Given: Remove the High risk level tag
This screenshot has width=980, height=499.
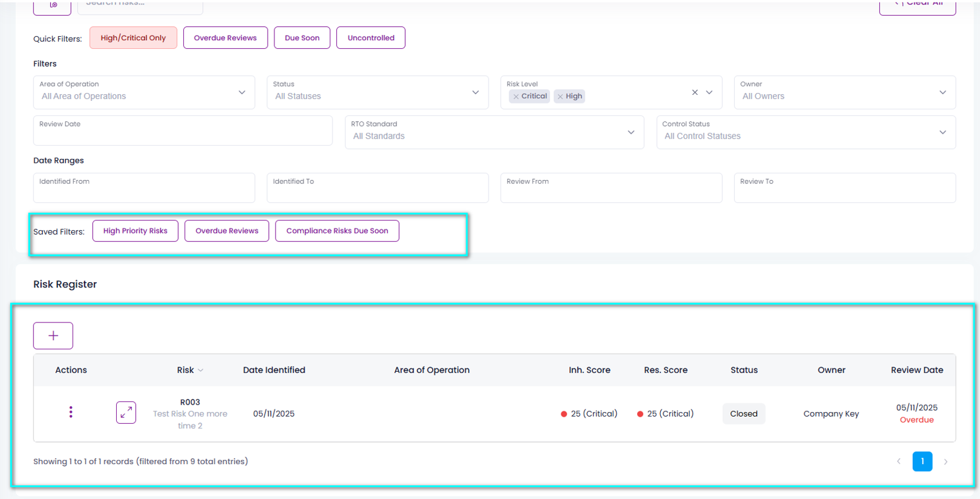Looking at the screenshot, I should 560,96.
